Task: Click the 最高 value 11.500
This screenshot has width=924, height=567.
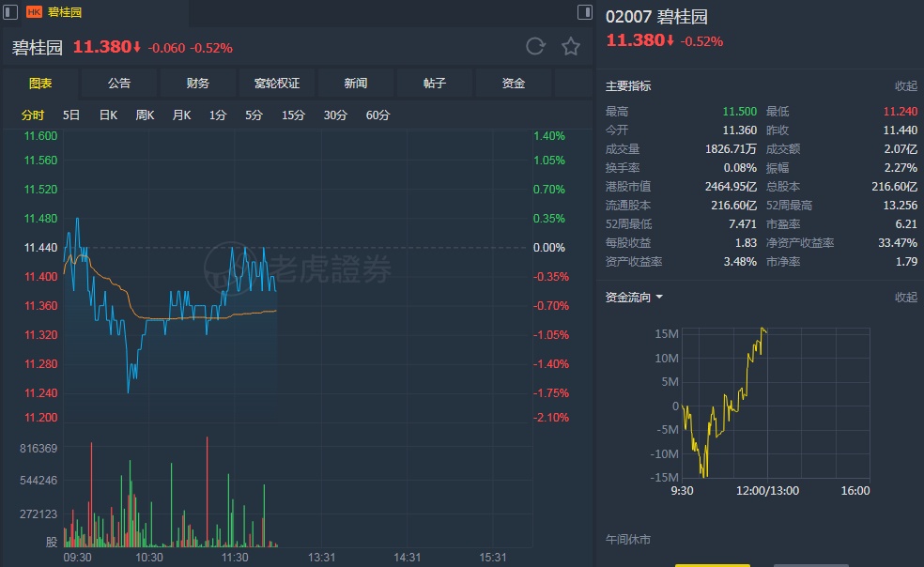Action: tap(740, 112)
